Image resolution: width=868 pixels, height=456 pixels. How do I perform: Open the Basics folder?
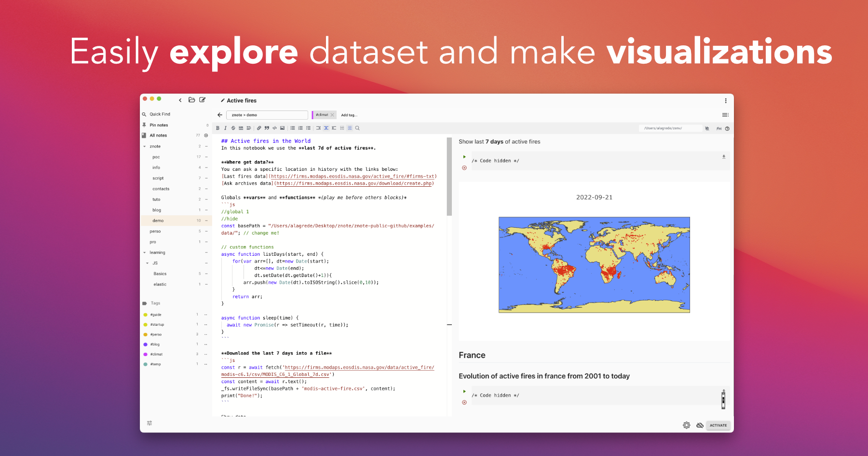pyautogui.click(x=160, y=274)
